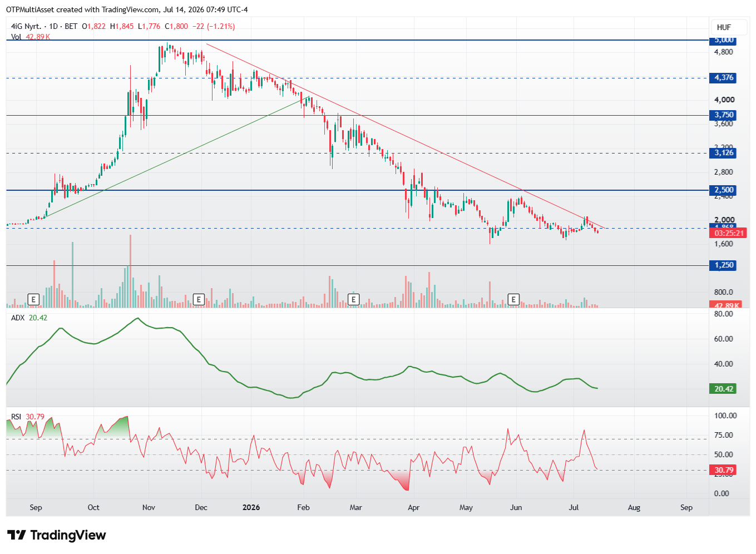Click the earnings E marker near December
This screenshot has width=756, height=554.
click(x=199, y=300)
